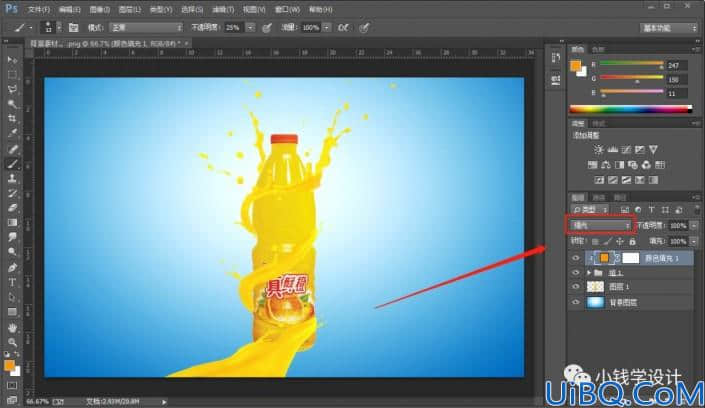Viewport: 705px width, 408px height.
Task: Open brush mode dropdown in options bar
Action: click(x=146, y=28)
